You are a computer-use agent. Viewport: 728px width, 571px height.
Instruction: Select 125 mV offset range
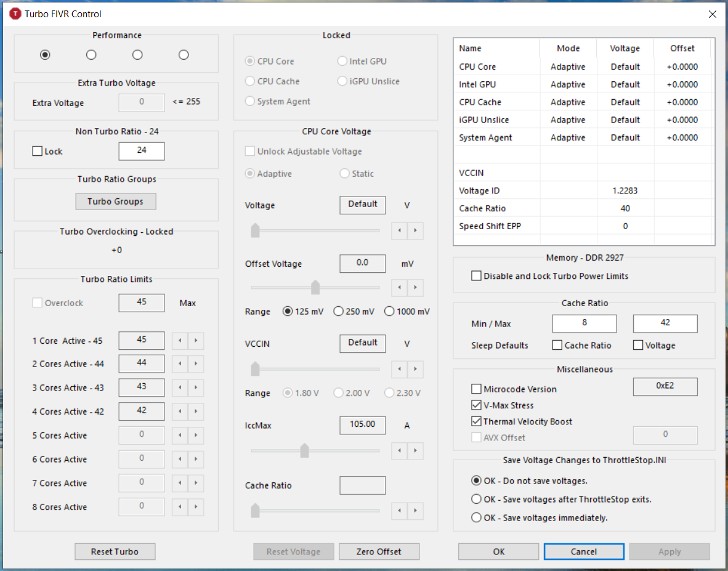point(303,312)
